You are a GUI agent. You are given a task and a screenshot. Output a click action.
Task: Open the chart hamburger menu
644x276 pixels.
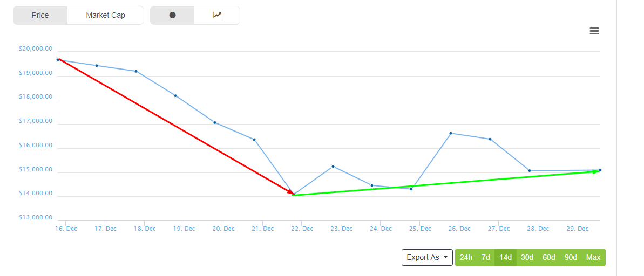594,31
